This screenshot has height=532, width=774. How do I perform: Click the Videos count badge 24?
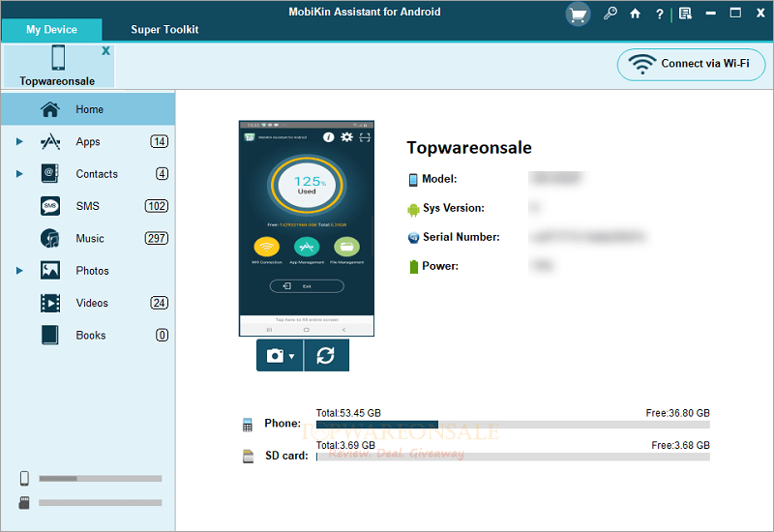click(159, 303)
